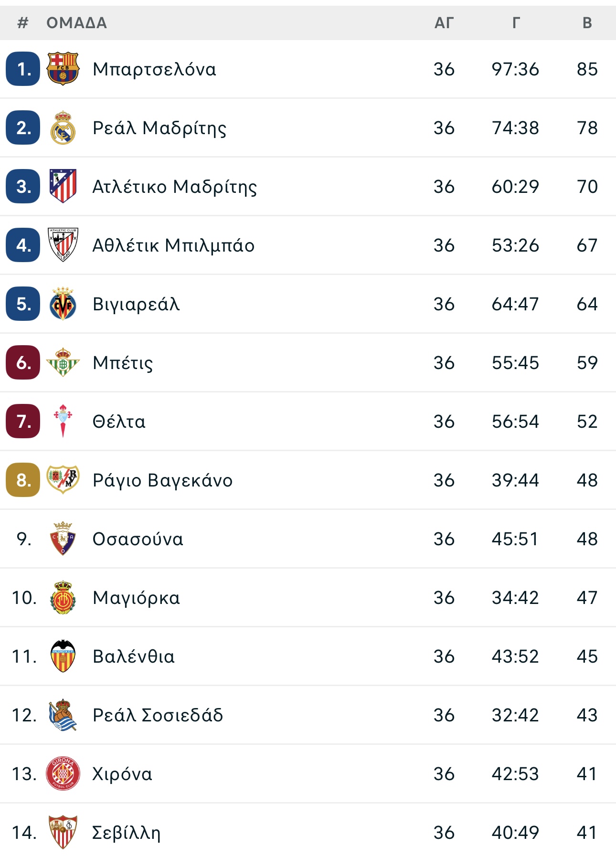616x857 pixels.
Task: Sort table by the B points header
Action: click(x=587, y=22)
